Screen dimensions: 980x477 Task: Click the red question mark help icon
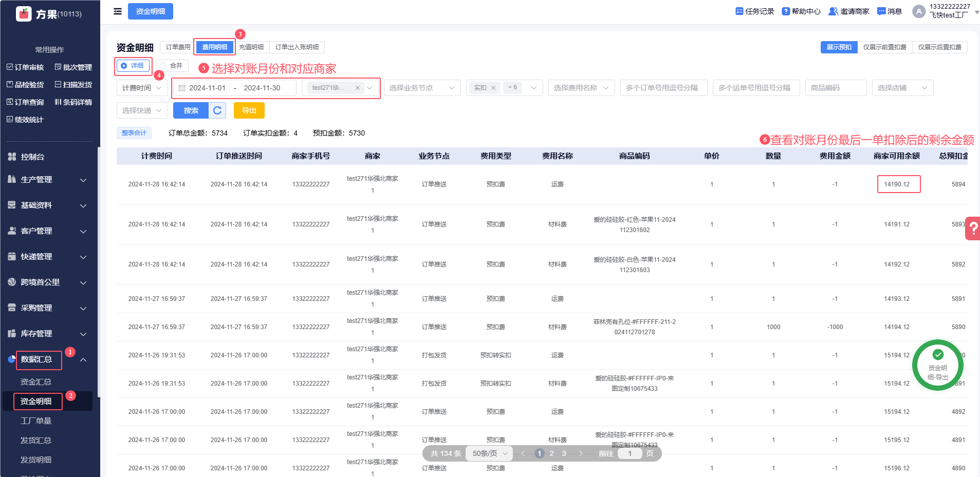click(973, 228)
